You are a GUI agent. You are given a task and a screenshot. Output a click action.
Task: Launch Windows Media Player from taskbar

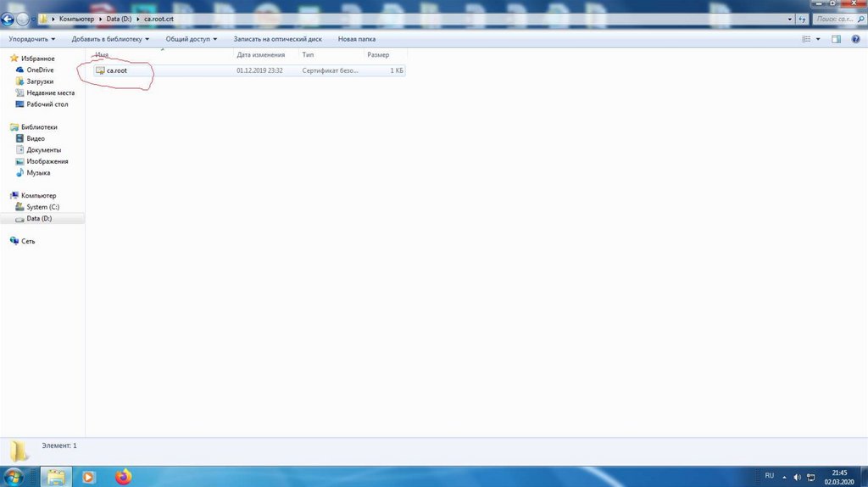coord(89,477)
